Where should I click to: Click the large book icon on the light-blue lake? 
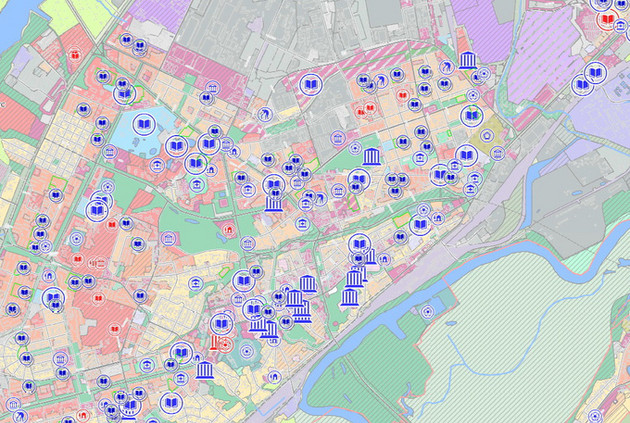point(144,125)
